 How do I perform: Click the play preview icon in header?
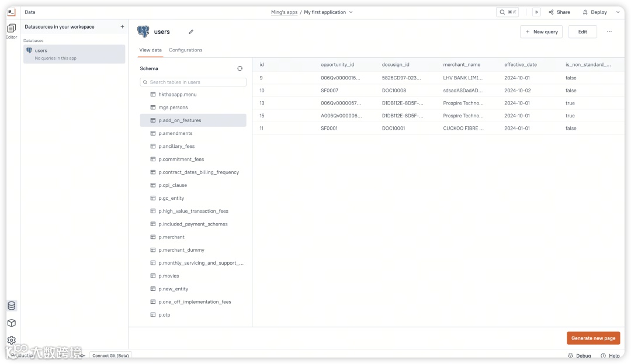click(x=536, y=12)
